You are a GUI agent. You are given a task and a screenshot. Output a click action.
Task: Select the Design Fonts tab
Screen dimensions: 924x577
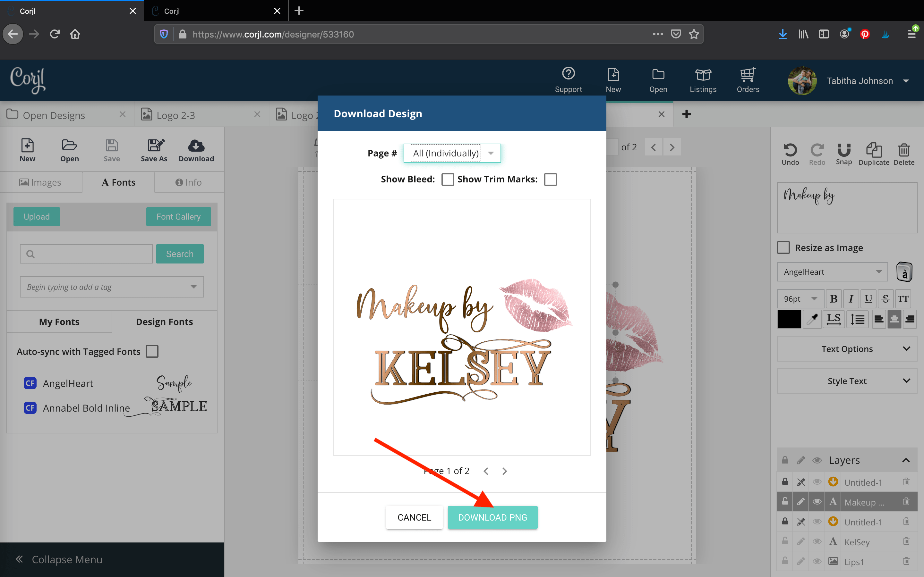(164, 322)
